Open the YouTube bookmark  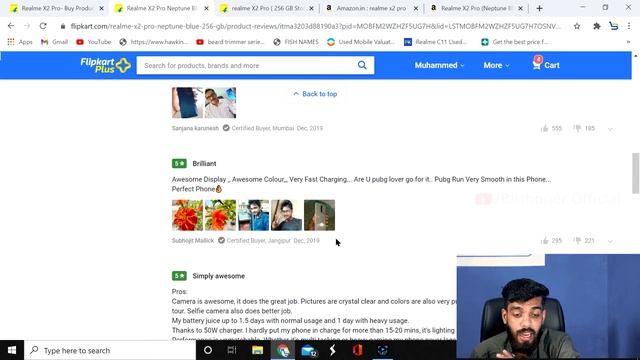[x=93, y=42]
